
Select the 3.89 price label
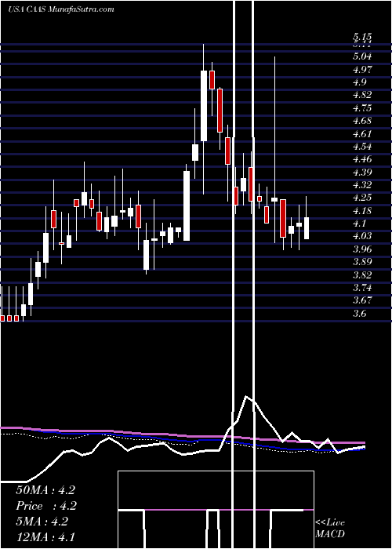(362, 261)
